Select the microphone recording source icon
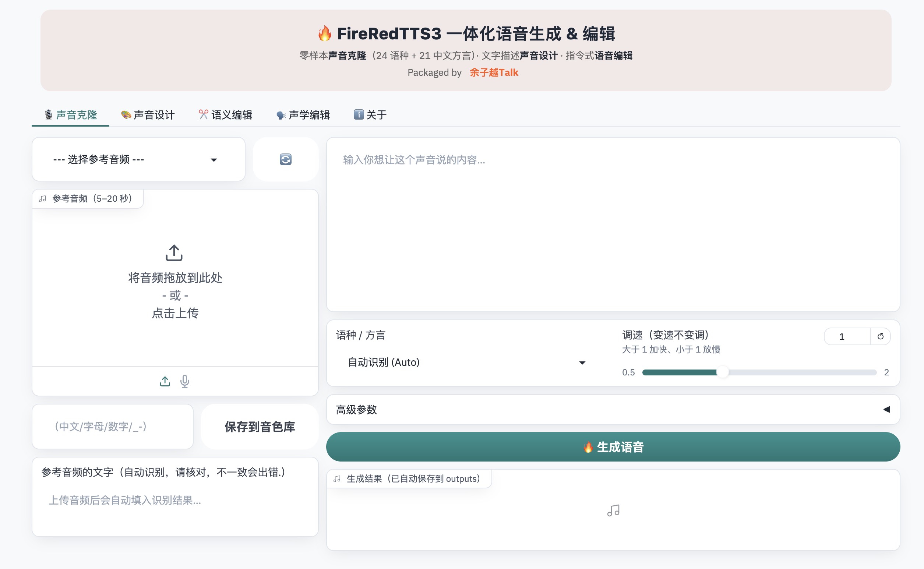The image size is (924, 569). pyautogui.click(x=184, y=381)
